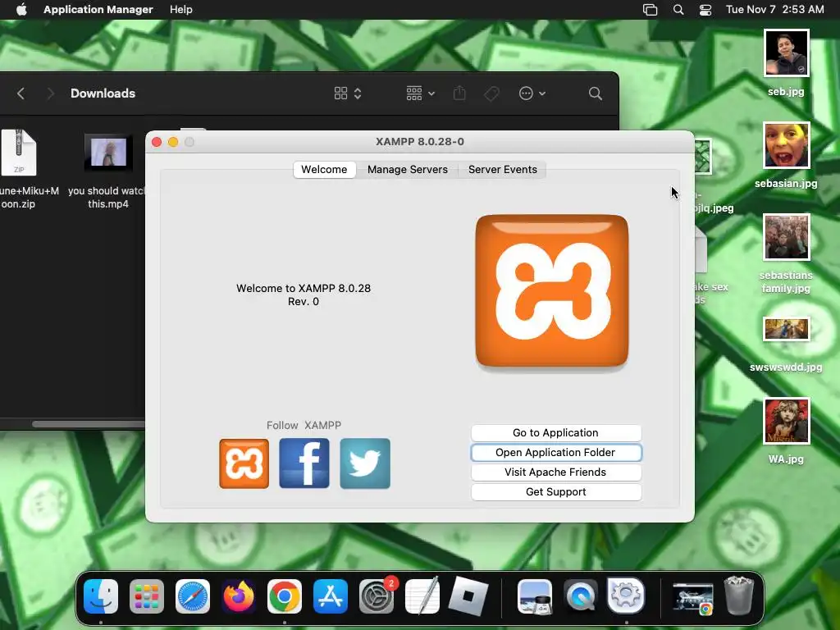Open Launchpad from the Dock
The width and height of the screenshot is (840, 630).
(x=147, y=596)
